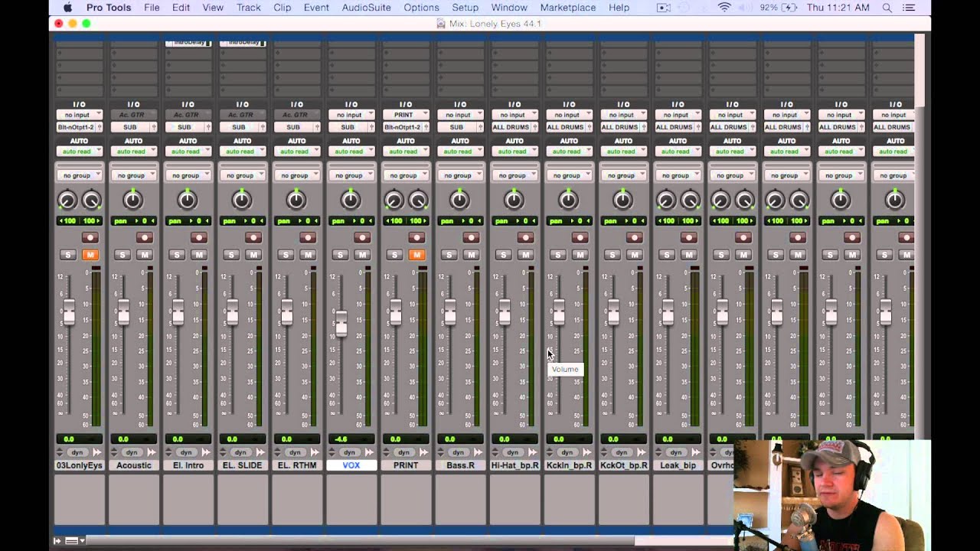Viewport: 980px width, 551px height.
Task: Click the pan value display on Bass.R
Action: tap(459, 221)
